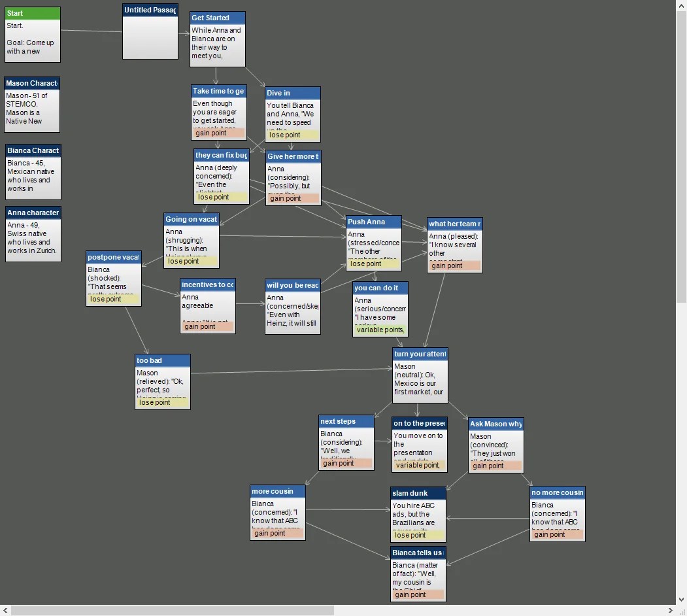The width and height of the screenshot is (687, 616).
Task: Click gain point tag on Give her more
Action: pyautogui.click(x=293, y=198)
